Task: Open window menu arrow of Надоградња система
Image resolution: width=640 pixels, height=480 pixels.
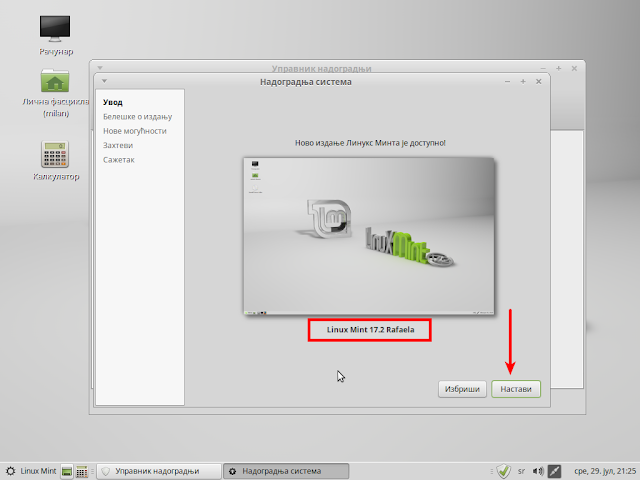Action: click(x=104, y=81)
